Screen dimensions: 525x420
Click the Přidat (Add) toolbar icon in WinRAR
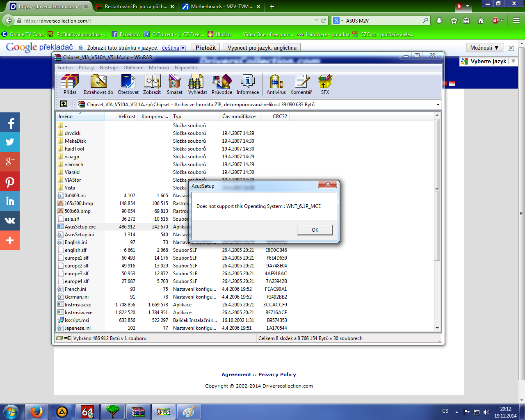tap(70, 84)
